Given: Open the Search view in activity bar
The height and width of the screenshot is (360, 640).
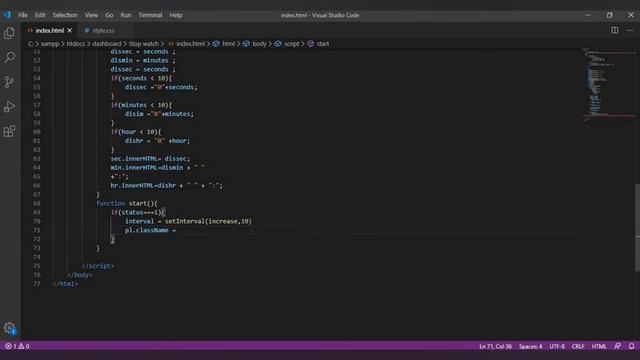Looking at the screenshot, I should tap(9, 57).
